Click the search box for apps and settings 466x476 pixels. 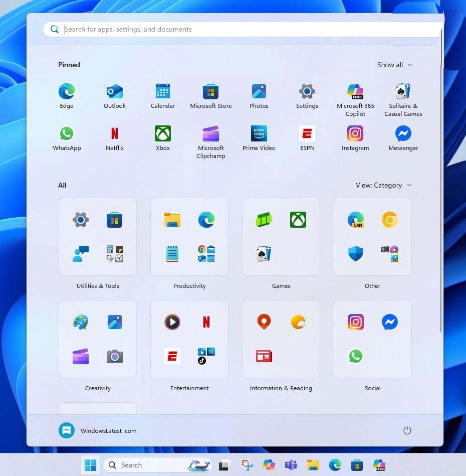click(x=241, y=29)
